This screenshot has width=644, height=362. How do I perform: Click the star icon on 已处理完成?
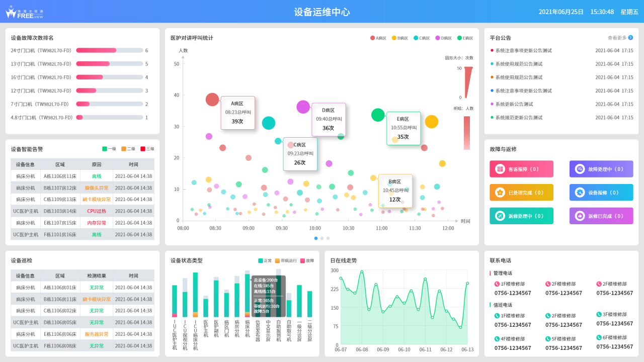pos(500,193)
